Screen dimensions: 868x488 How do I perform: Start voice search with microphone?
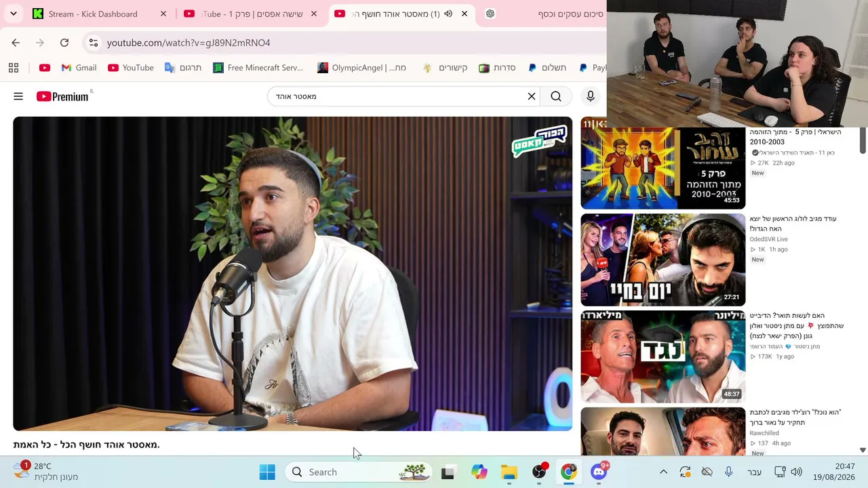[x=591, y=96]
